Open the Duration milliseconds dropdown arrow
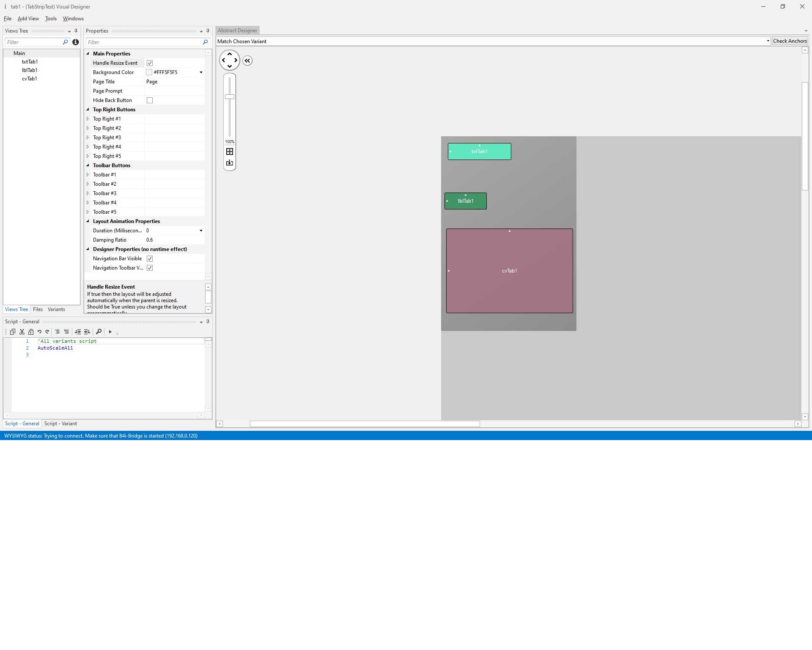 point(201,231)
